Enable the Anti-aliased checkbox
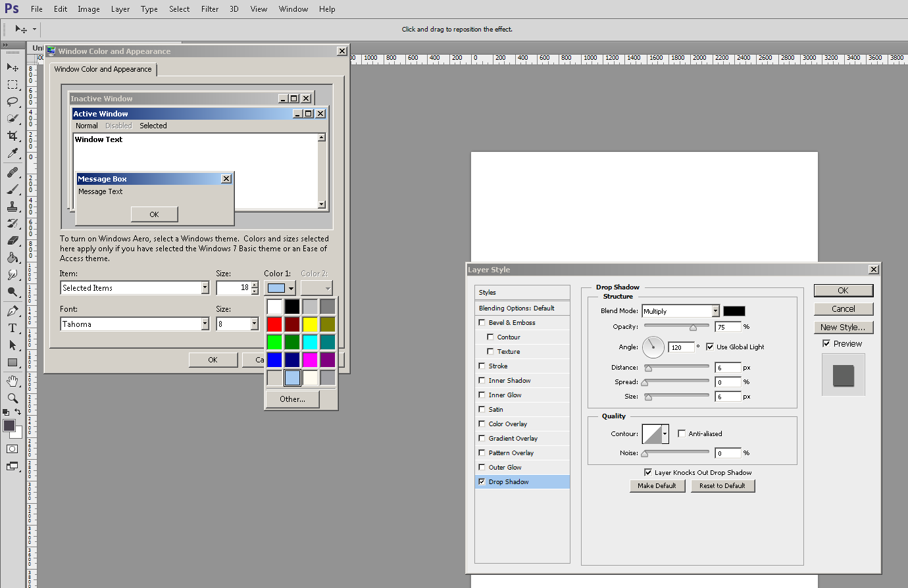908x588 pixels. pyautogui.click(x=682, y=433)
